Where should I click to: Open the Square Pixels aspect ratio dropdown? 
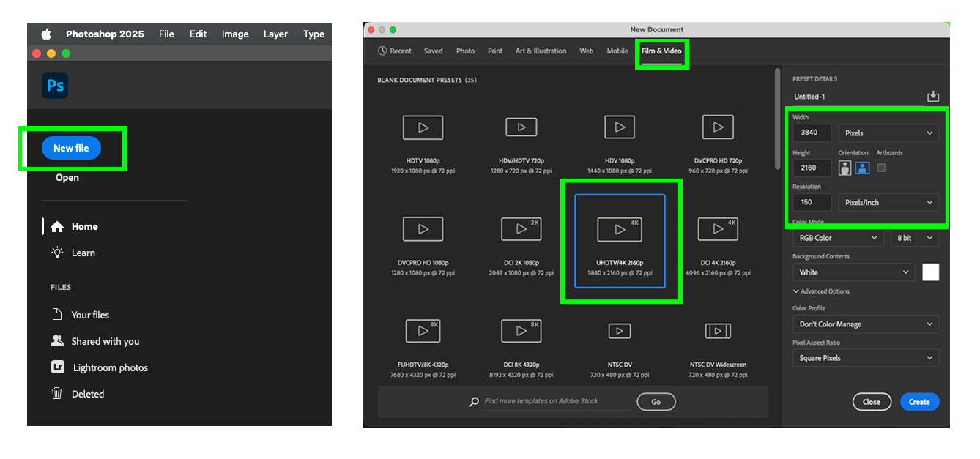(x=866, y=358)
